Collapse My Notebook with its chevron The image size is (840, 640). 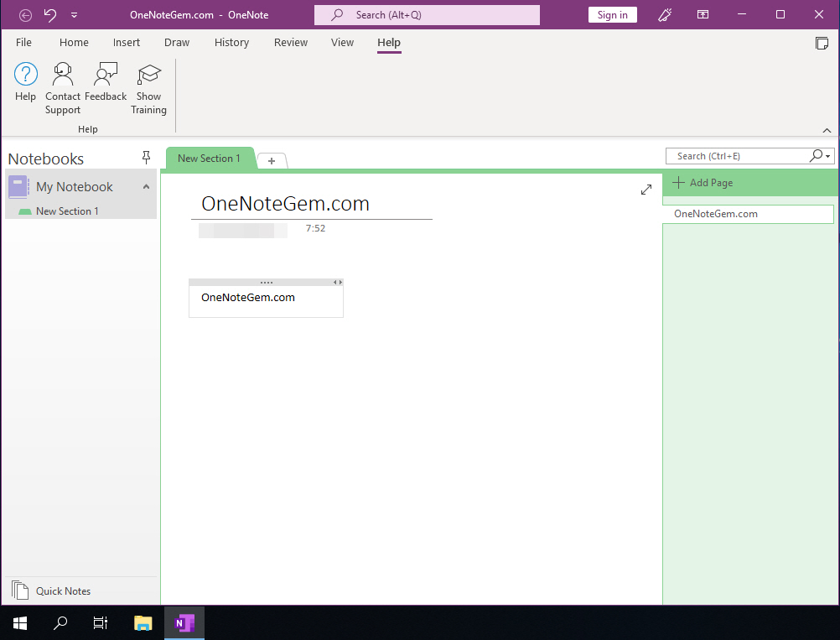point(146,186)
